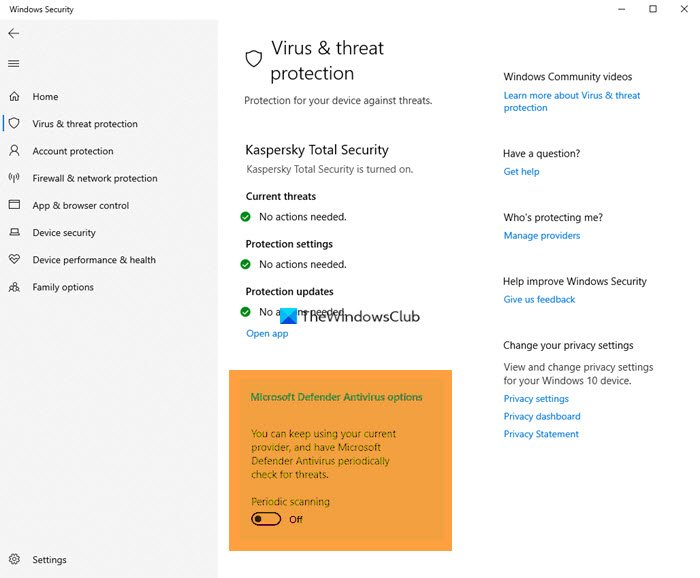This screenshot has width=700, height=578.
Task: Click the Family options people icon
Action: tap(14, 287)
